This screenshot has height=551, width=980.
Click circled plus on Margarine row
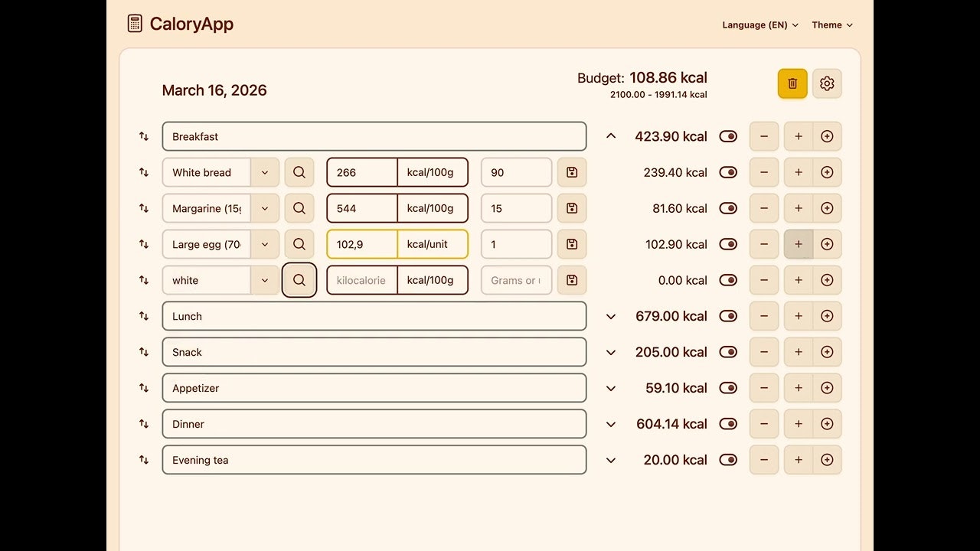827,208
